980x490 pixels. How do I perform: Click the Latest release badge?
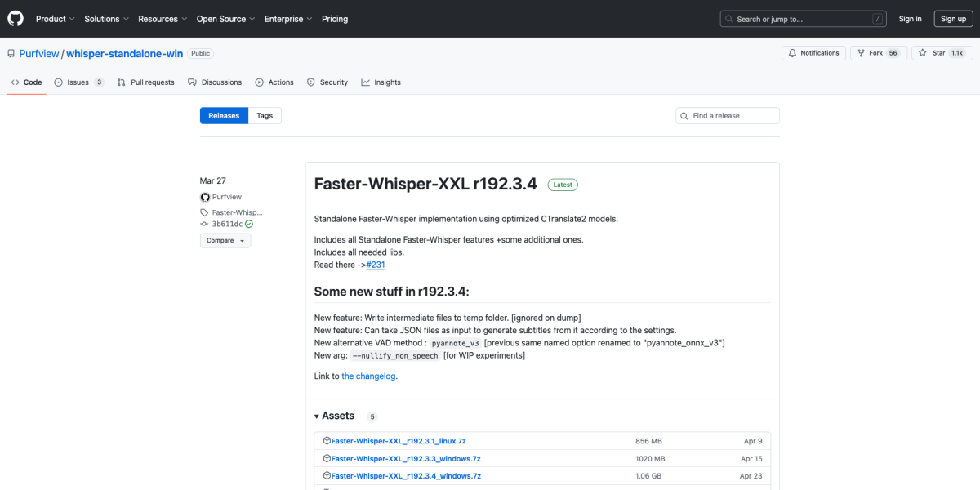point(562,185)
